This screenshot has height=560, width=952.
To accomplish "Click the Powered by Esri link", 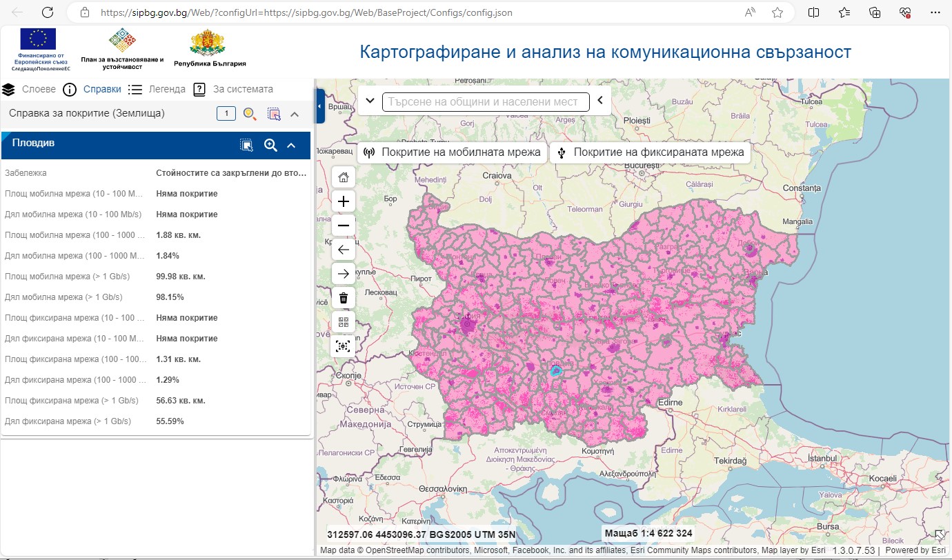I will coord(915,550).
